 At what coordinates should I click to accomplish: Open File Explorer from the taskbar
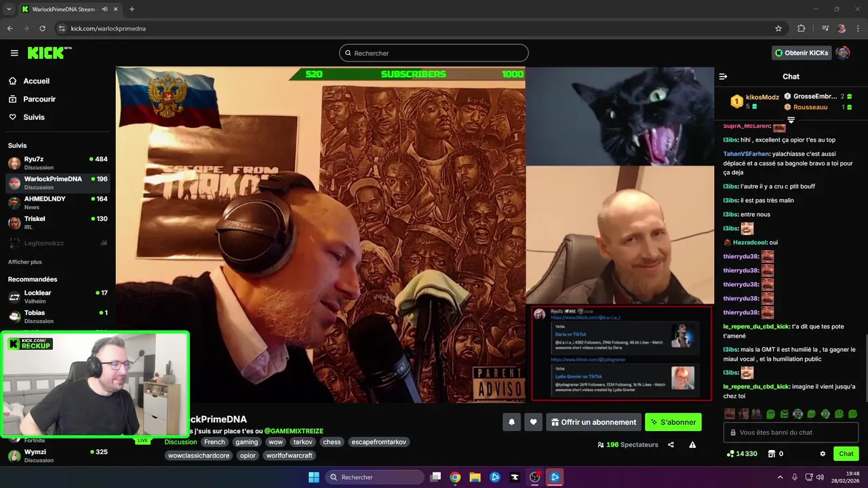pyautogui.click(x=475, y=477)
